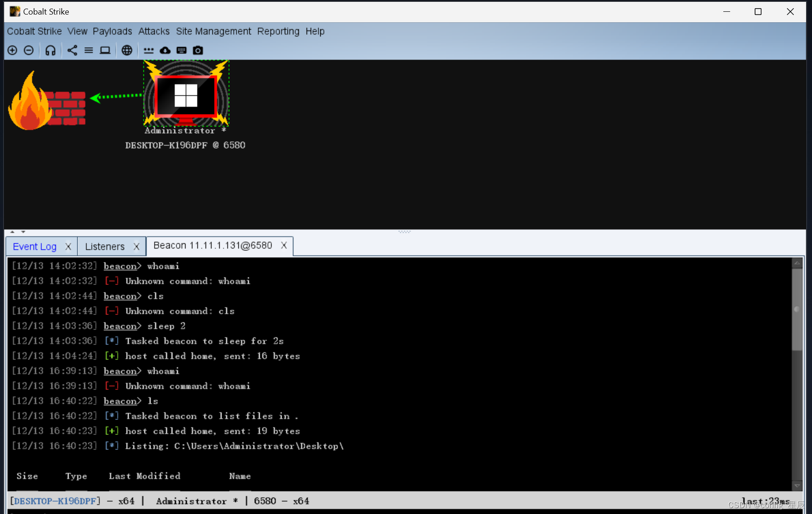This screenshot has height=514, width=812.
Task: Click the 'Unknown command: cls' line
Action: click(x=123, y=311)
